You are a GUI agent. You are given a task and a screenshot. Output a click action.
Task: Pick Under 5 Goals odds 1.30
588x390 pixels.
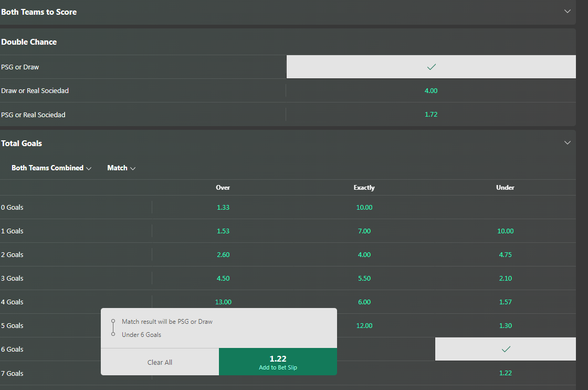click(x=505, y=326)
